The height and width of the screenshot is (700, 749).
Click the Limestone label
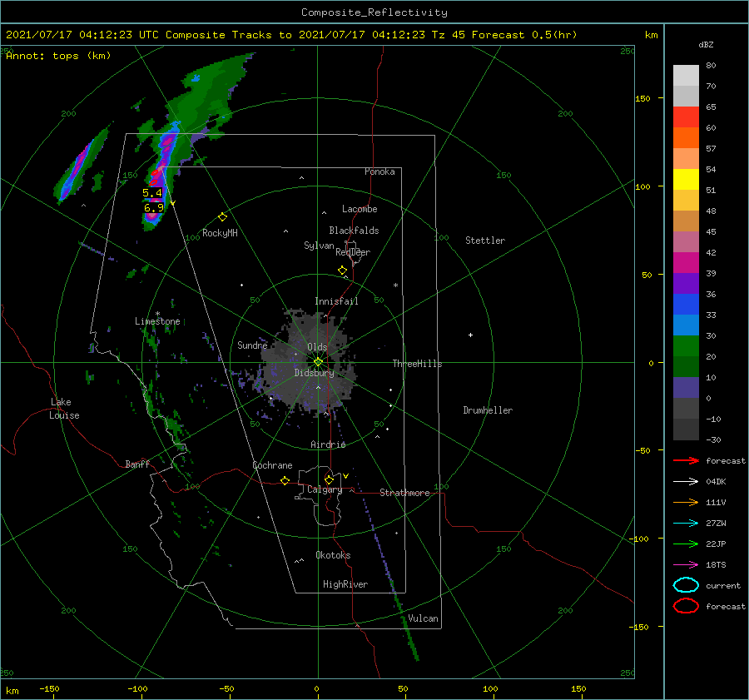pyautogui.click(x=157, y=321)
